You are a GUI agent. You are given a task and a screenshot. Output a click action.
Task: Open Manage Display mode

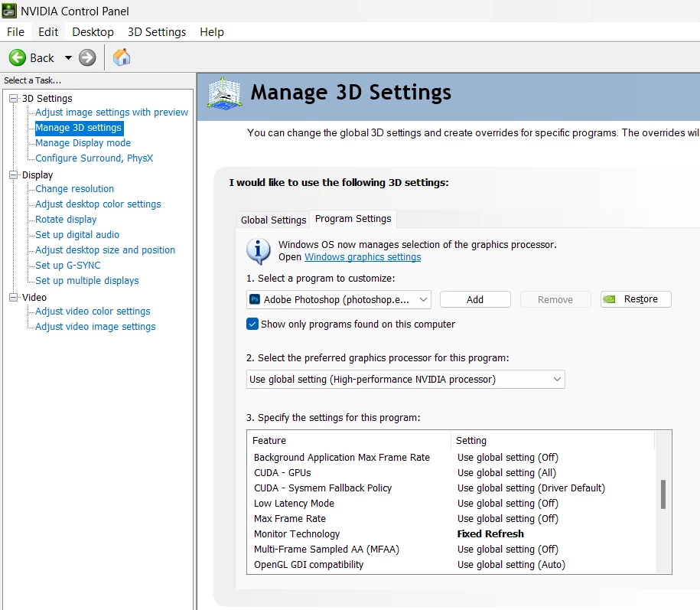[x=83, y=143]
